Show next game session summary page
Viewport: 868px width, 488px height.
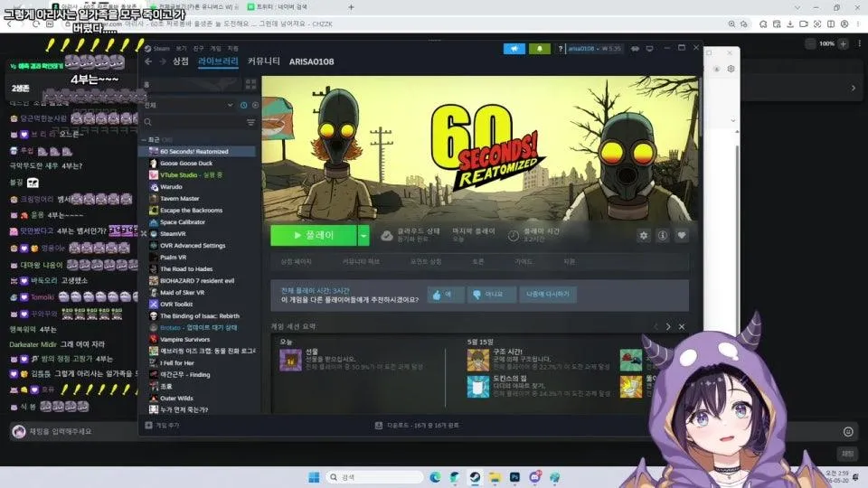pyautogui.click(x=668, y=327)
